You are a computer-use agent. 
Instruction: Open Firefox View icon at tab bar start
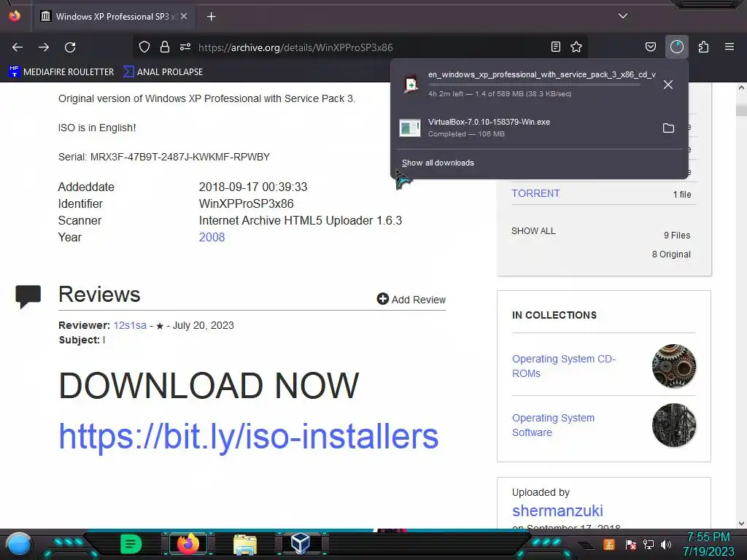tap(15, 16)
